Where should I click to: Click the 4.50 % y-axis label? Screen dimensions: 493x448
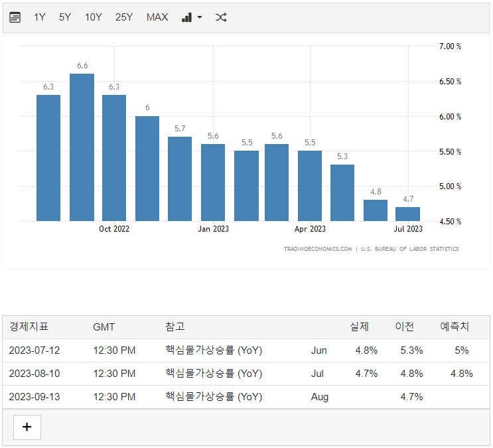click(x=451, y=222)
